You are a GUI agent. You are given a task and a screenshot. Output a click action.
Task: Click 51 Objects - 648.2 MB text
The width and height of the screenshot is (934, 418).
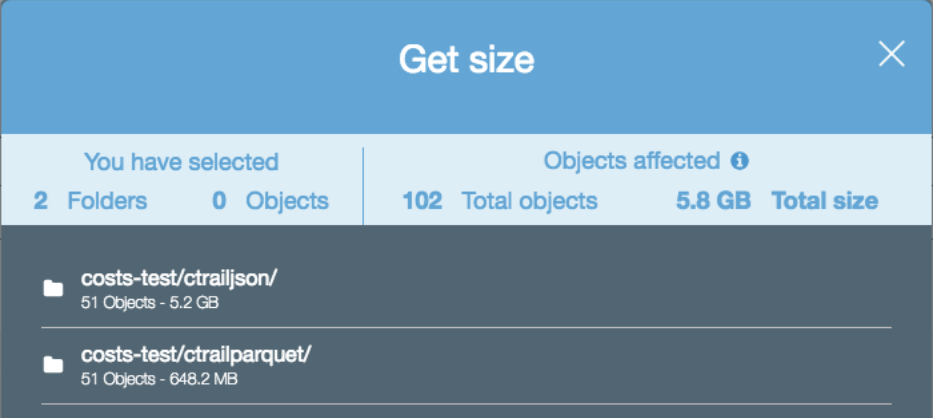tap(159, 379)
